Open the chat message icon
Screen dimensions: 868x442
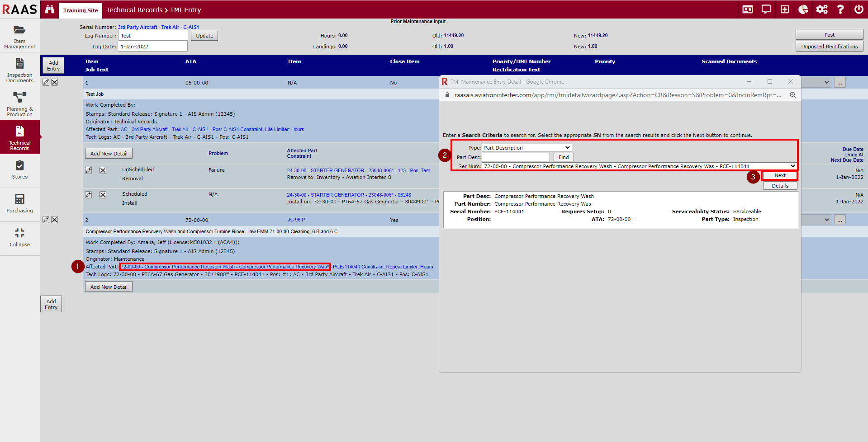766,9
